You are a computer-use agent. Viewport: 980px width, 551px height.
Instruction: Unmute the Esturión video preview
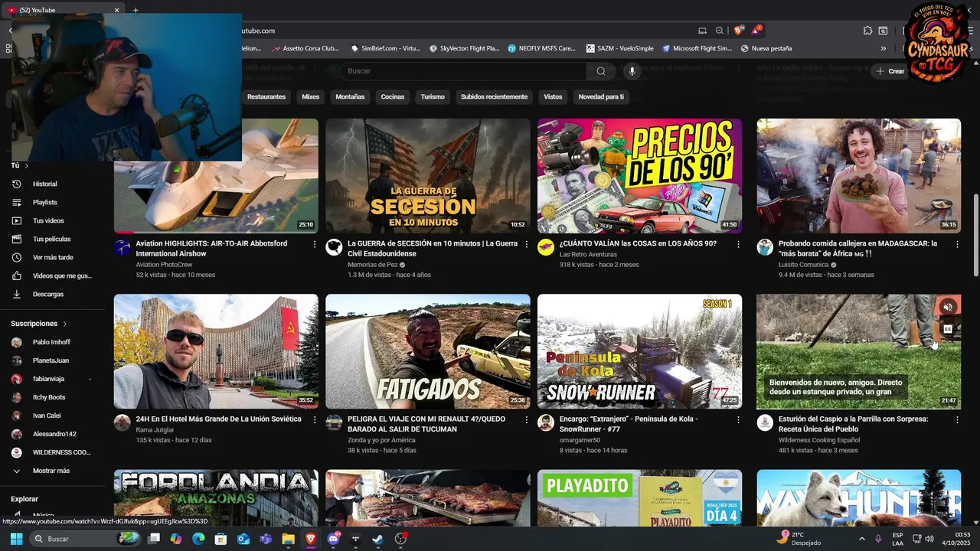[948, 307]
